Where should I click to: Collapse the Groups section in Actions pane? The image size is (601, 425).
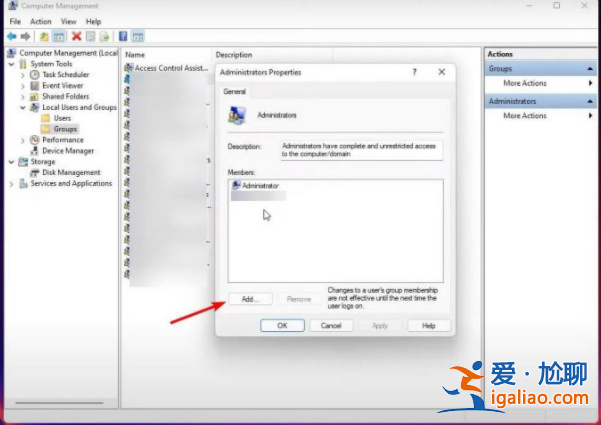(x=590, y=69)
